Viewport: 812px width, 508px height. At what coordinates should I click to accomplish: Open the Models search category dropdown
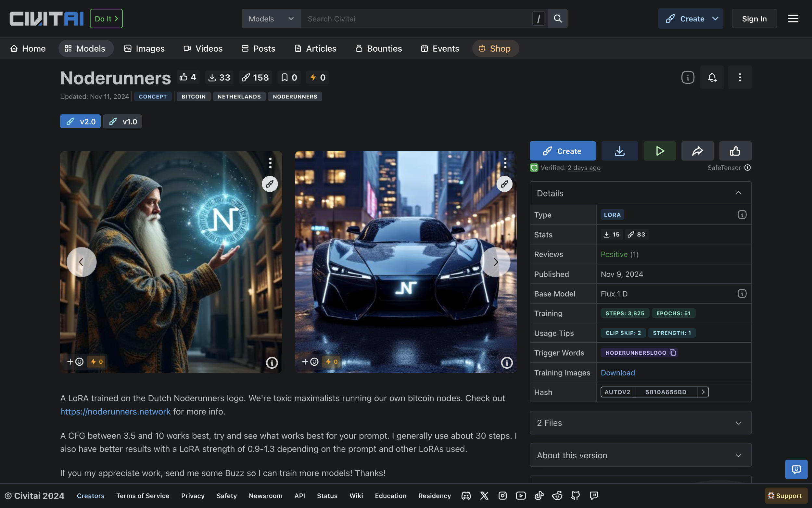271,19
